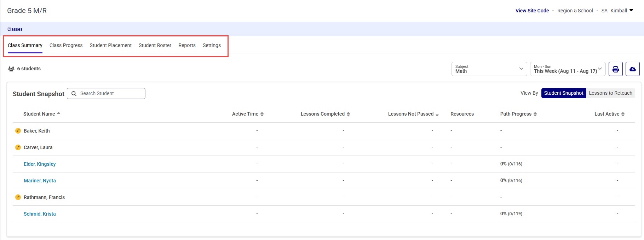Screen dimensions: 644x240
Task: Sort by Active Time column arrows
Action: (x=262, y=114)
